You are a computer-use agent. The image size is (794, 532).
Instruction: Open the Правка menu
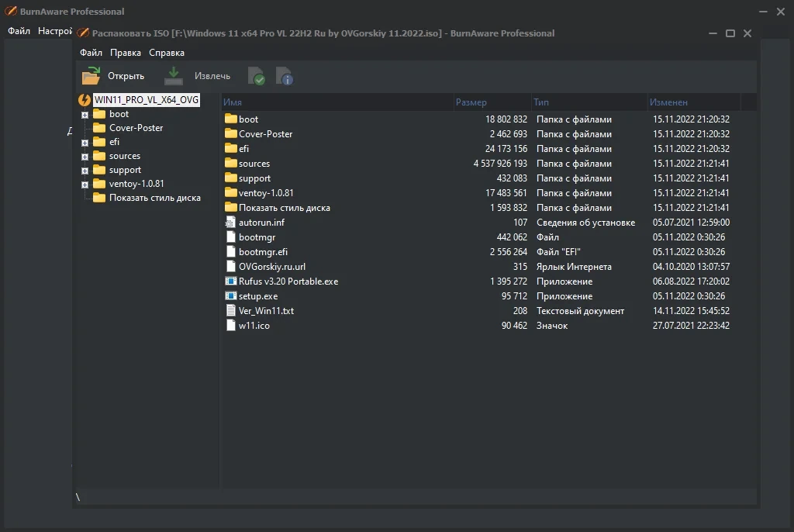(126, 53)
